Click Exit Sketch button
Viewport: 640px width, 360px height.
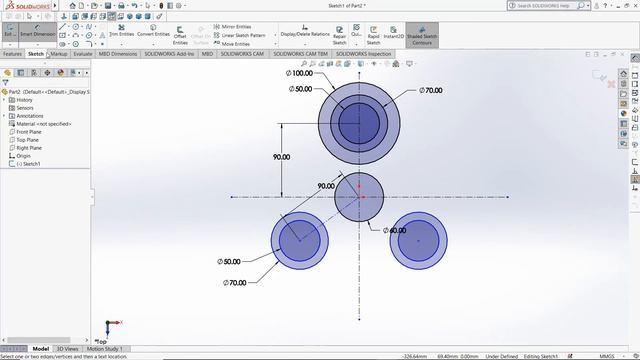click(x=10, y=31)
